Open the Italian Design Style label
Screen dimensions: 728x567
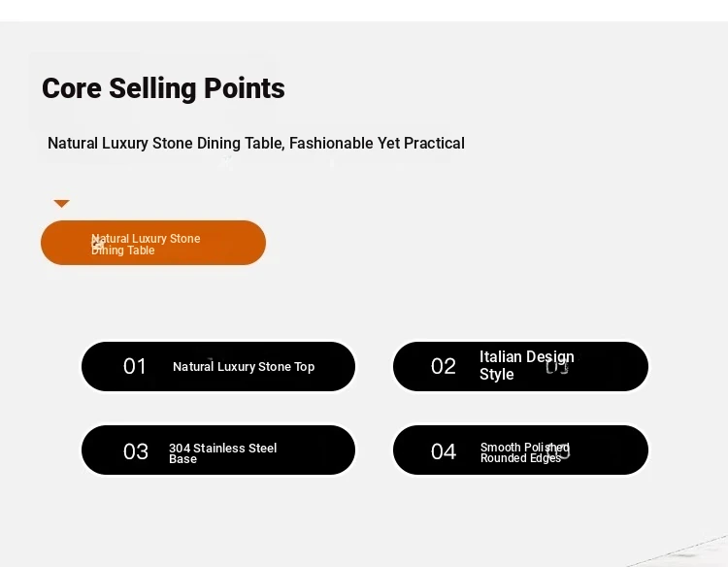(527, 365)
